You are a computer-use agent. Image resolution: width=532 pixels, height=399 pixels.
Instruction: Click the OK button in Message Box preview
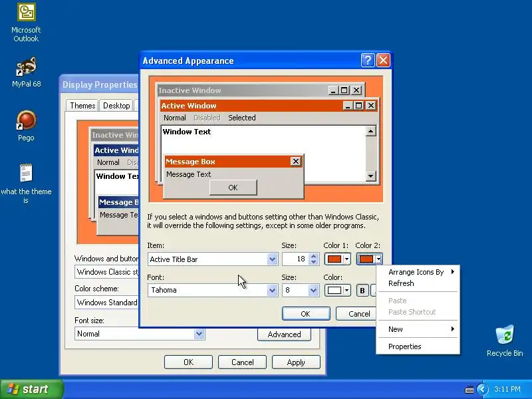coord(233,188)
